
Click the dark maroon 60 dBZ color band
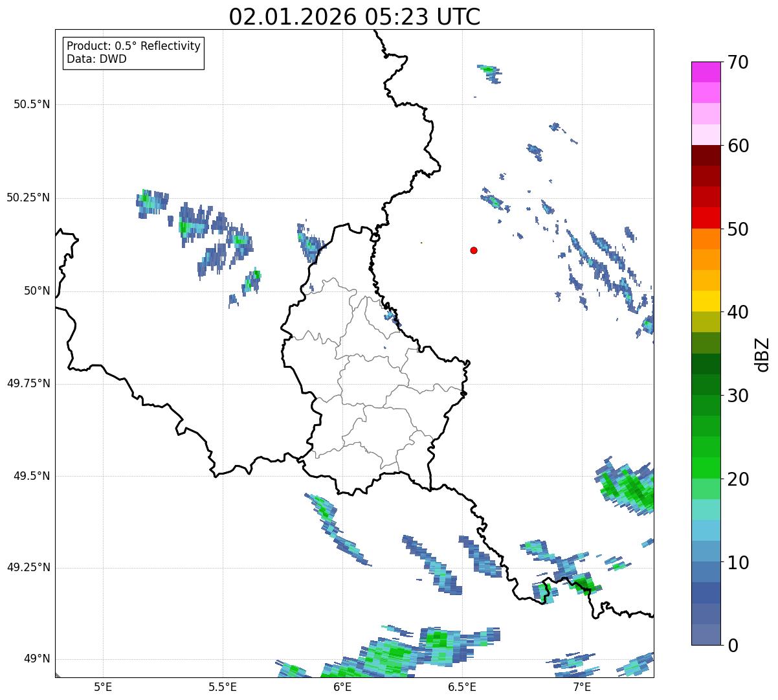(x=706, y=155)
